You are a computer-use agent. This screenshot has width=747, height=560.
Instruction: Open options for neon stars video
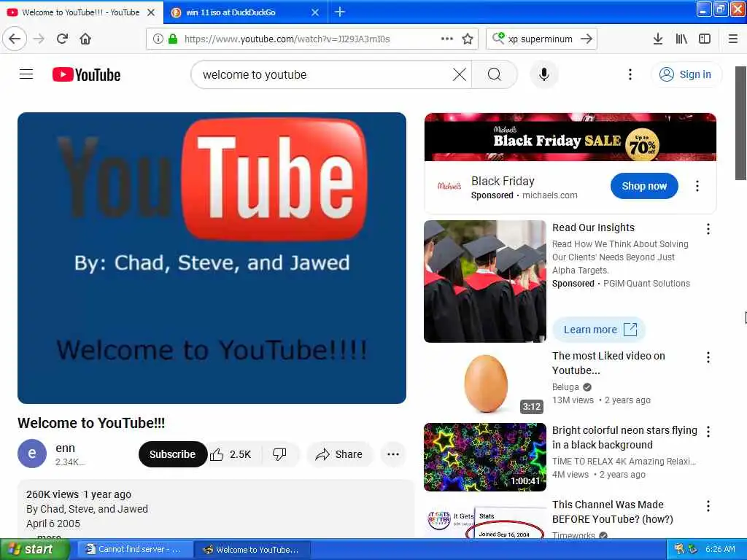pyautogui.click(x=708, y=432)
